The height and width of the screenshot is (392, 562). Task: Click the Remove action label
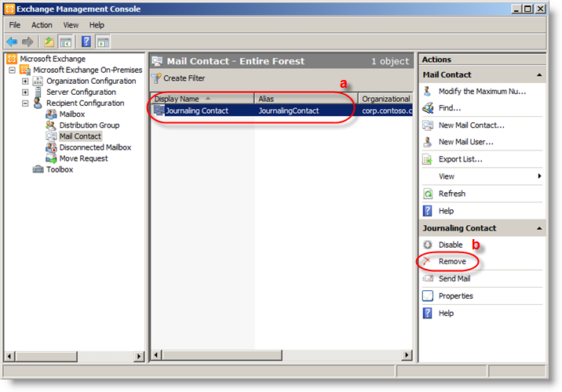point(452,262)
